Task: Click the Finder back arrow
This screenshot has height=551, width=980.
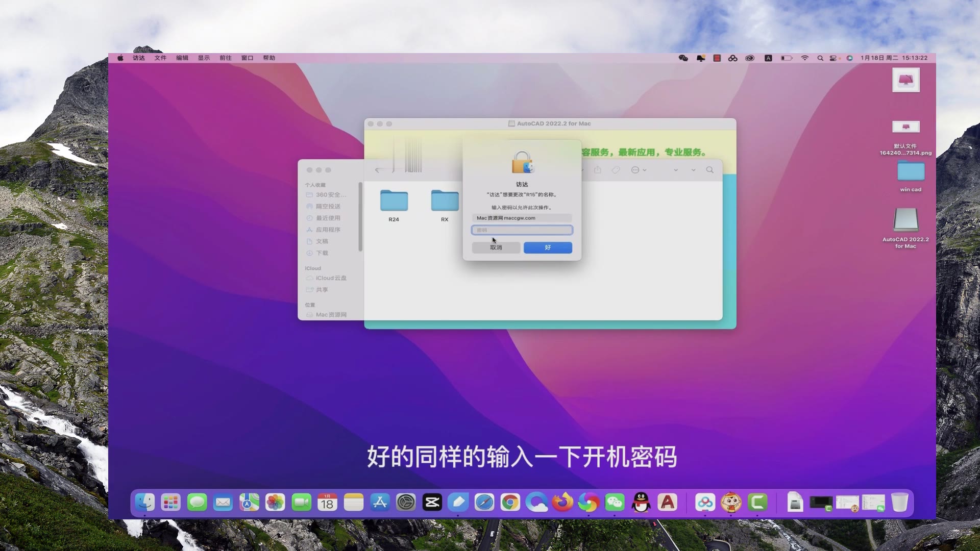Action: 378,170
